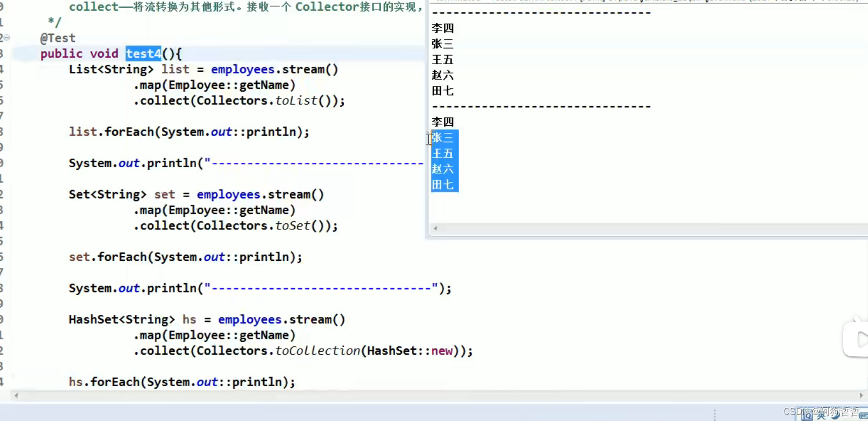Click the editor scrollbar right arrow
This screenshot has width=868, height=421.
861,396
